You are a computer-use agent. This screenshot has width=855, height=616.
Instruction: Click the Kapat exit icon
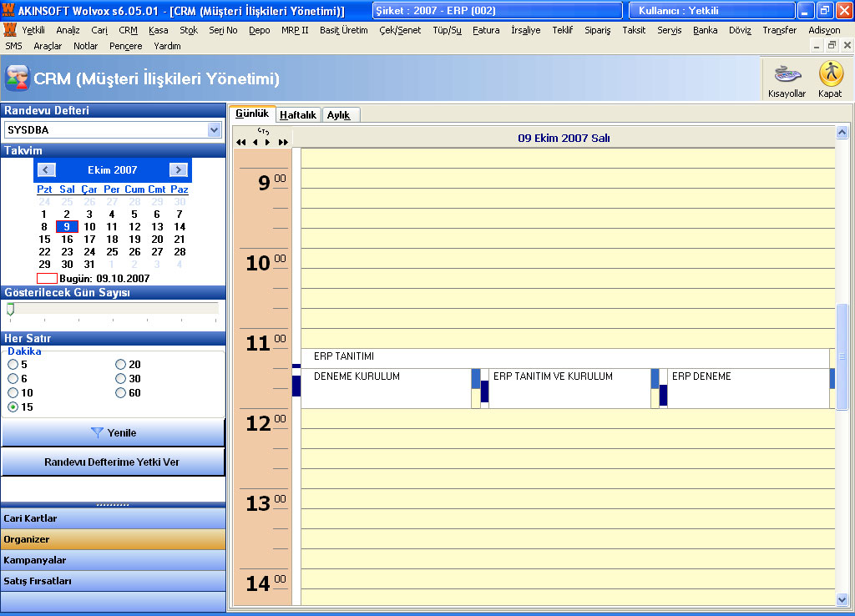pos(831,79)
